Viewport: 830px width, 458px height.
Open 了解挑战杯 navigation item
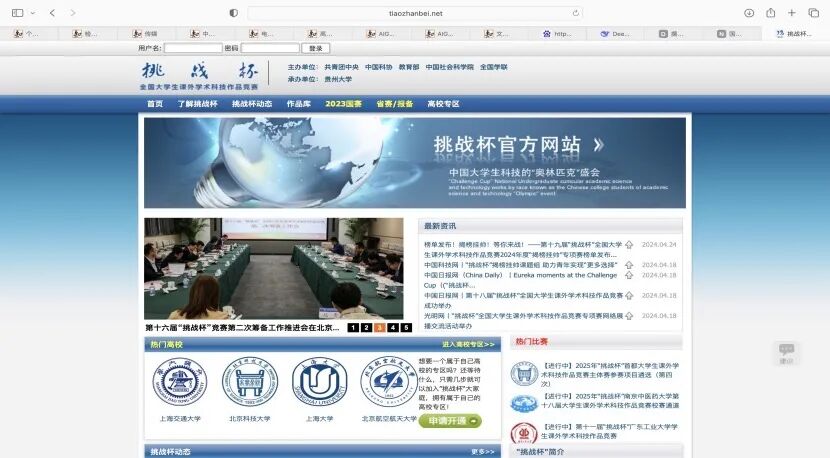[x=197, y=104]
